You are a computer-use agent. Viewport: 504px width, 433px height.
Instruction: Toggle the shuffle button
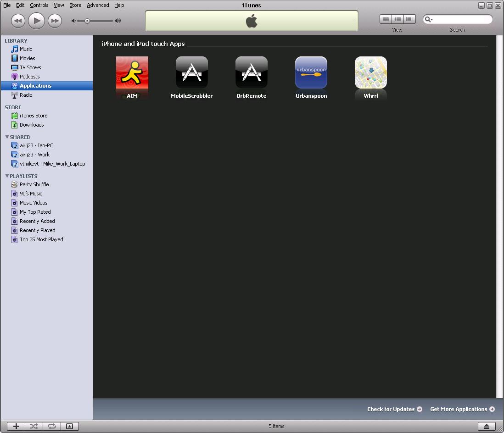click(x=34, y=426)
